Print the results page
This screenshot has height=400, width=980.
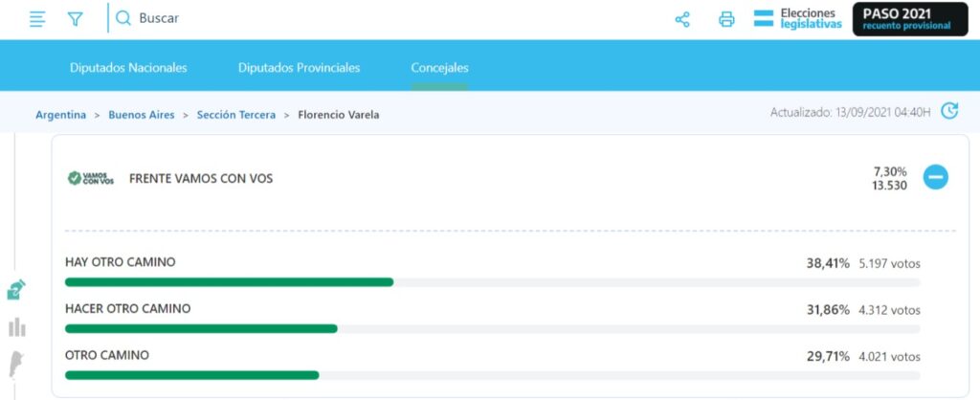tap(726, 19)
